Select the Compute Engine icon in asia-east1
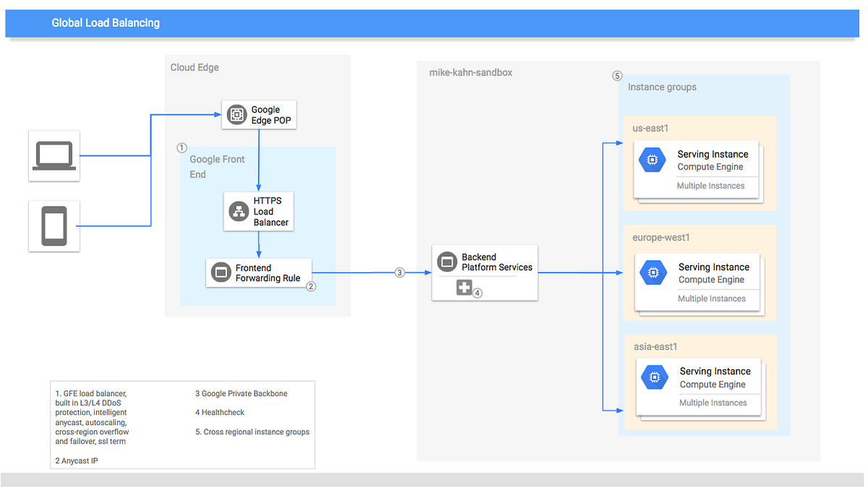 [655, 377]
